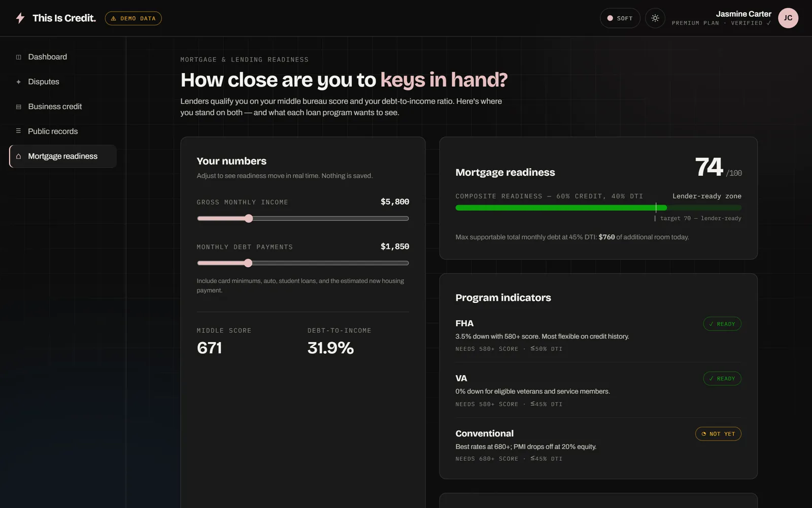Click VA requirement 'Needs 580+ score ≤45% DTI'
This screenshot has height=508, width=812.
pyautogui.click(x=509, y=404)
